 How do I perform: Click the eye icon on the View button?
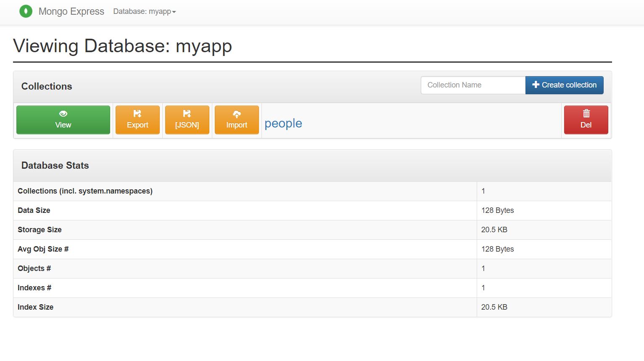click(x=63, y=113)
